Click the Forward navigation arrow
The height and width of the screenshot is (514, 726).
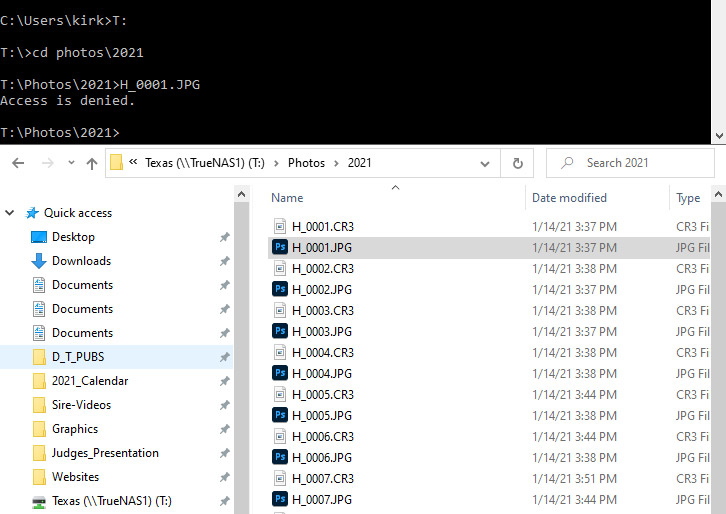point(47,163)
